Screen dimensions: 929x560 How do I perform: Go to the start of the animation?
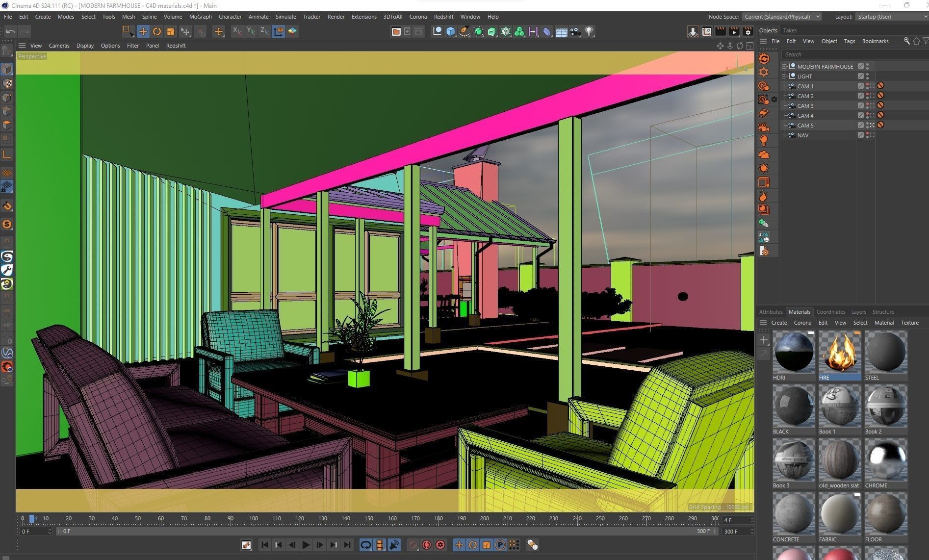(x=264, y=545)
